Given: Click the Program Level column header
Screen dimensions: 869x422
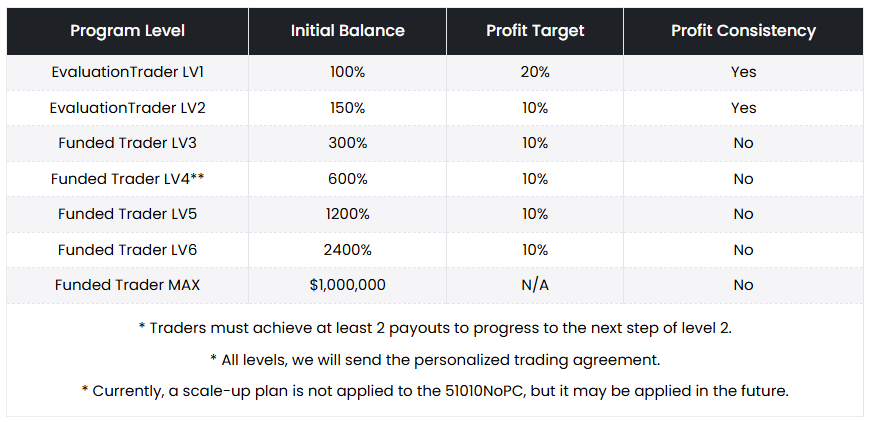Looking at the screenshot, I should [x=128, y=31].
